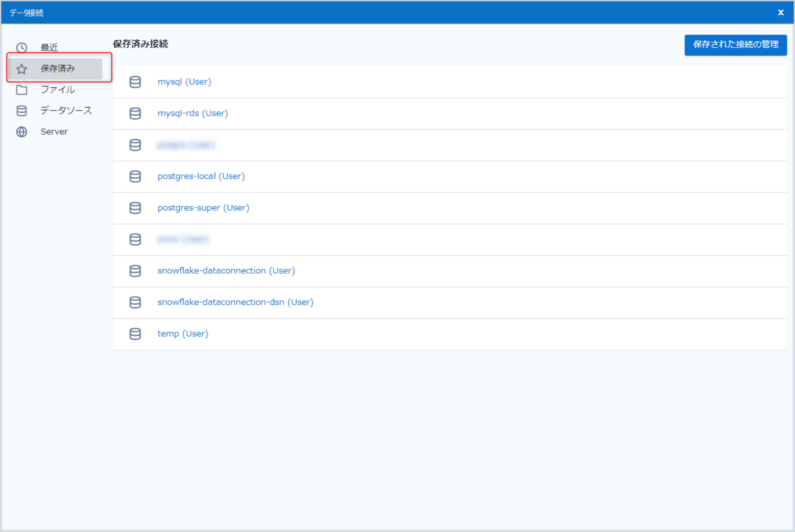The width and height of the screenshot is (795, 532).
Task: Select the star icon for 保存済み
Action: click(21, 69)
